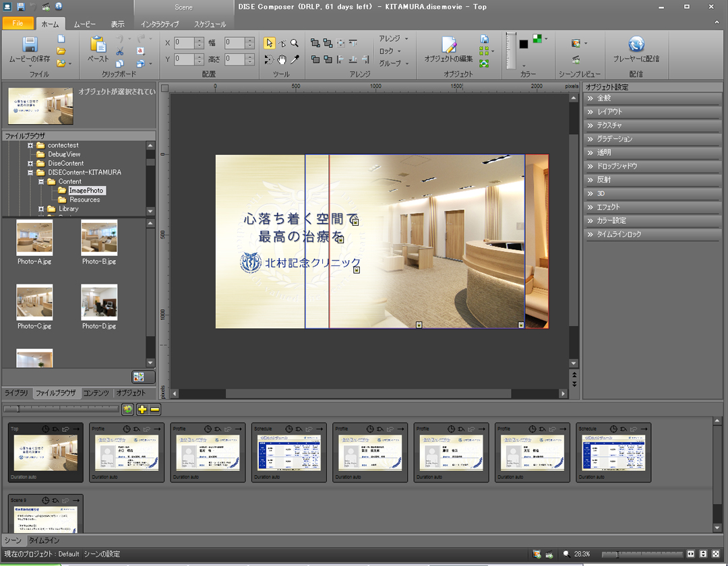Switch to the コンテンツ panel tab
The height and width of the screenshot is (566, 728).
[x=95, y=393]
